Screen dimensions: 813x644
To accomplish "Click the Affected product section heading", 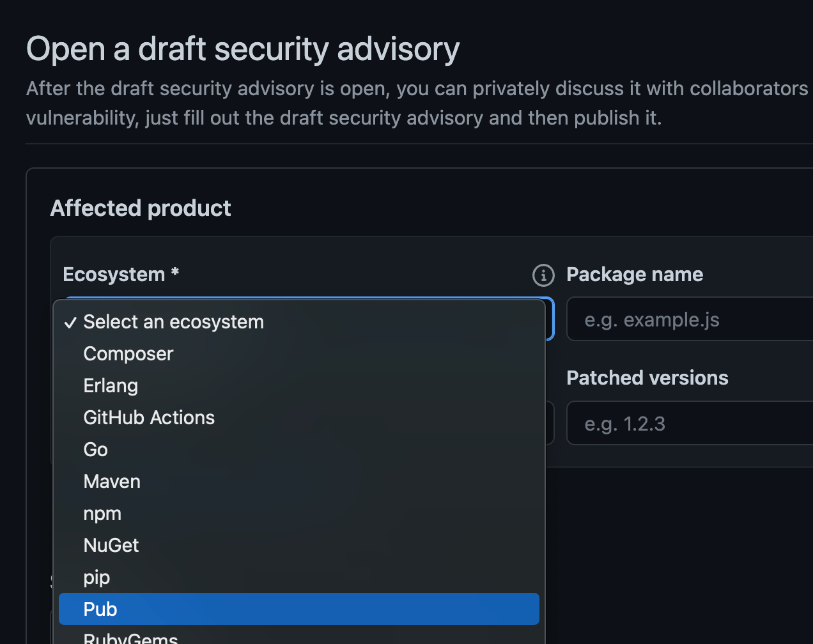I will pos(141,208).
